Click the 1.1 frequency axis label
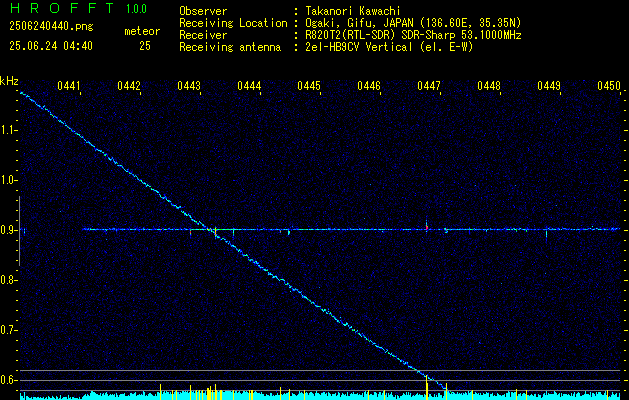The image size is (629, 400). click(9, 130)
